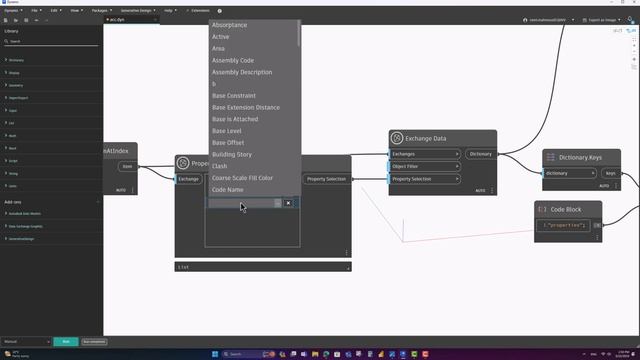This screenshot has width=640, height=360.
Task: Click the Code Block node icon
Action: coord(542,209)
